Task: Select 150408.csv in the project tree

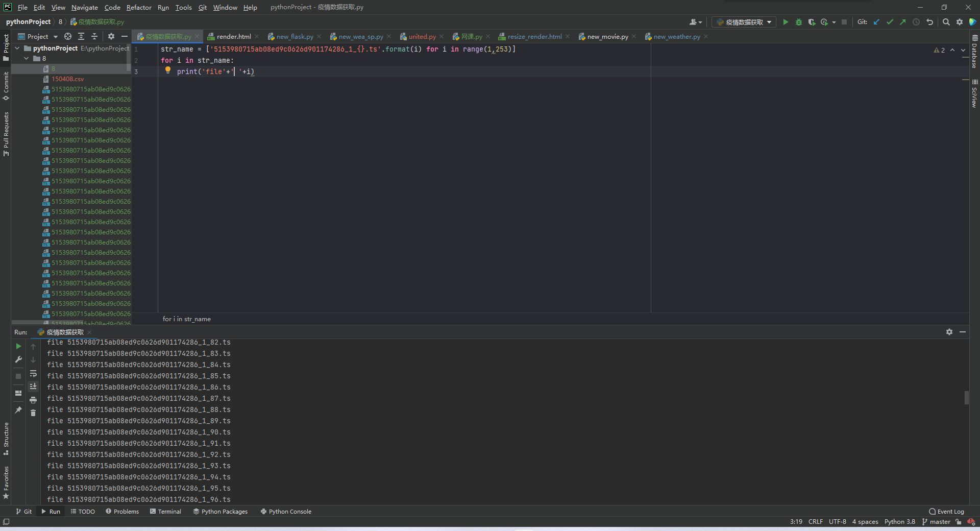Action: [67, 79]
